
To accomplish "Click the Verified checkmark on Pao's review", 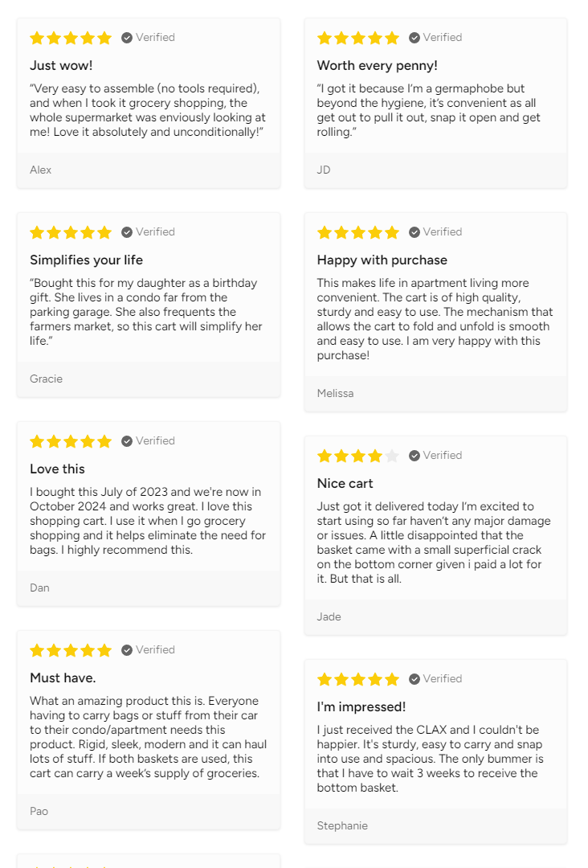I will click(127, 650).
